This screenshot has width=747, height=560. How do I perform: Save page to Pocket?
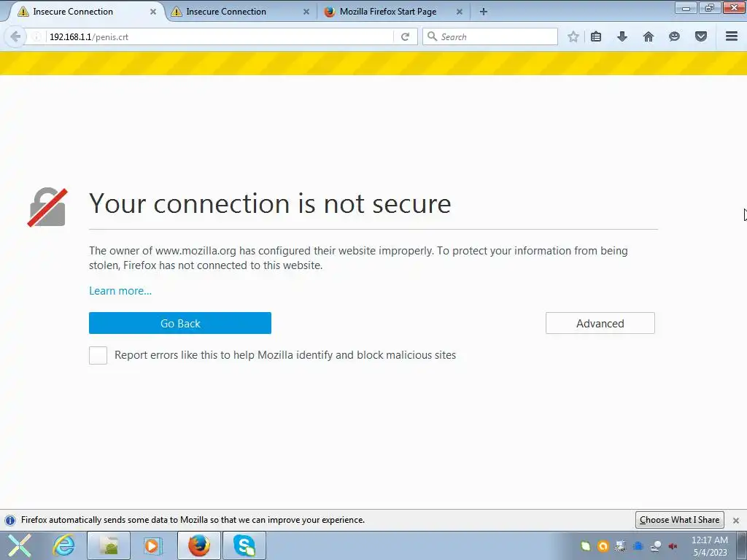coord(701,36)
